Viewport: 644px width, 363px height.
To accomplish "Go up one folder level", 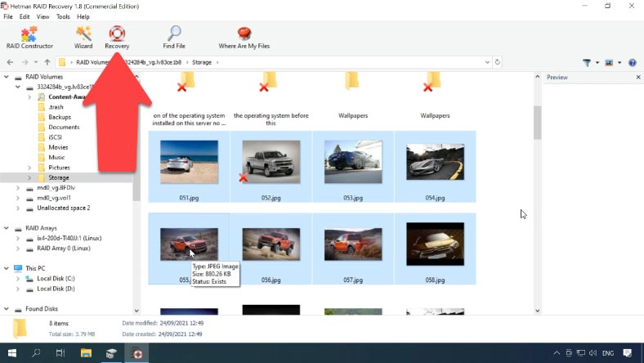I will (x=47, y=62).
